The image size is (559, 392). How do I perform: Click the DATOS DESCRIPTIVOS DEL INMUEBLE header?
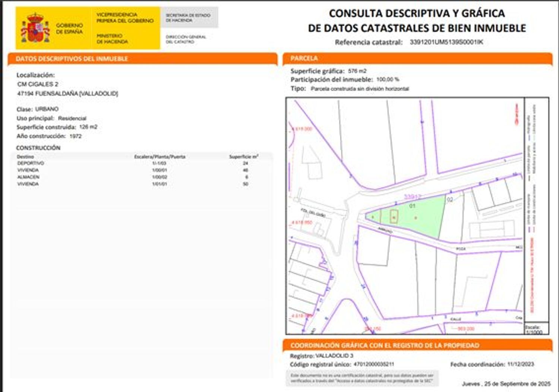click(x=72, y=59)
